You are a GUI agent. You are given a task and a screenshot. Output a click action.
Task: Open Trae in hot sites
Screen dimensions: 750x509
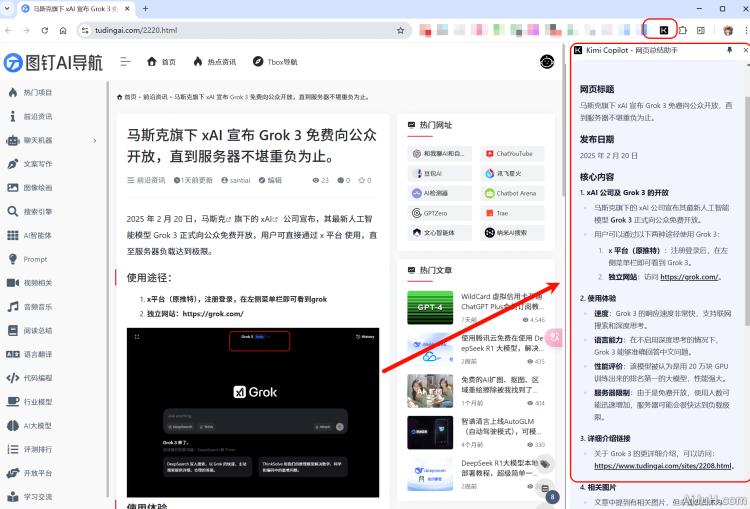[512, 213]
